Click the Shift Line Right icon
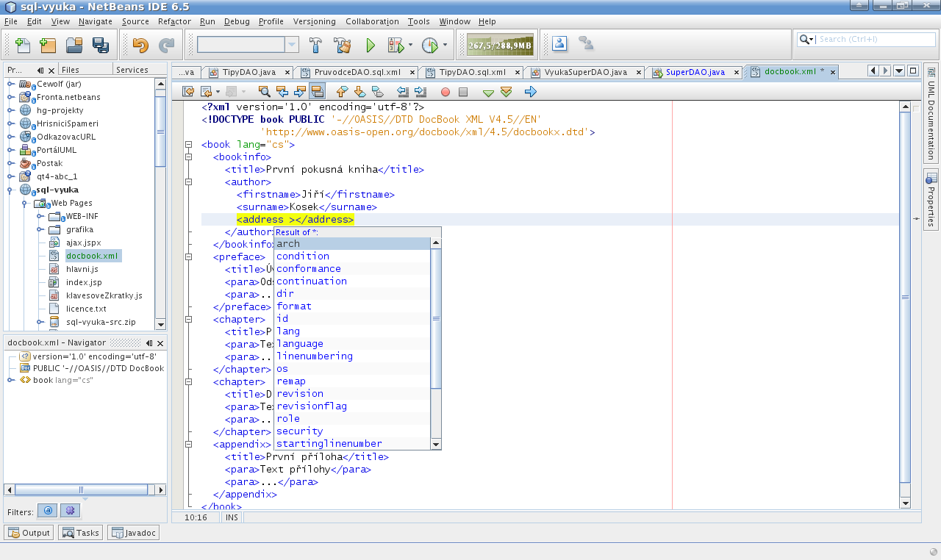 coord(421,92)
